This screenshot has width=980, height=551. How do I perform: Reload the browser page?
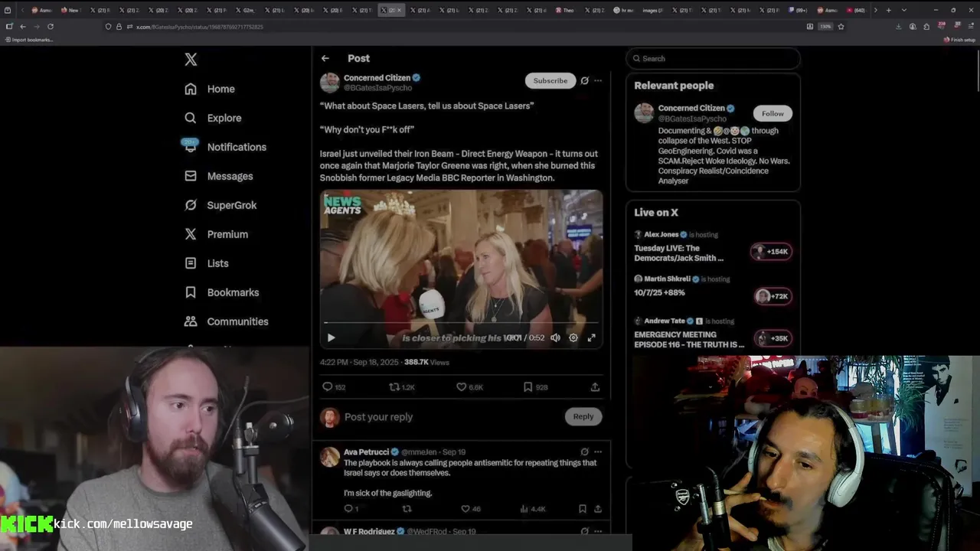point(51,26)
